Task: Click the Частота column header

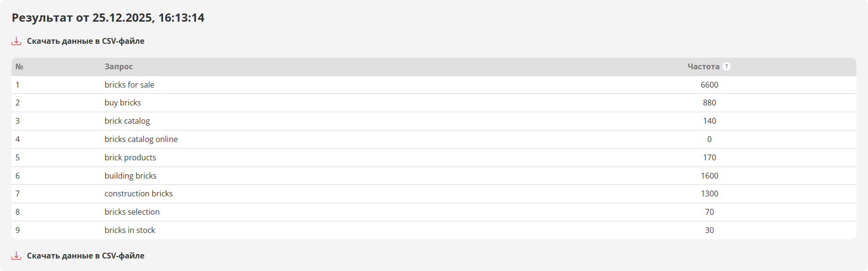Action: click(x=703, y=66)
